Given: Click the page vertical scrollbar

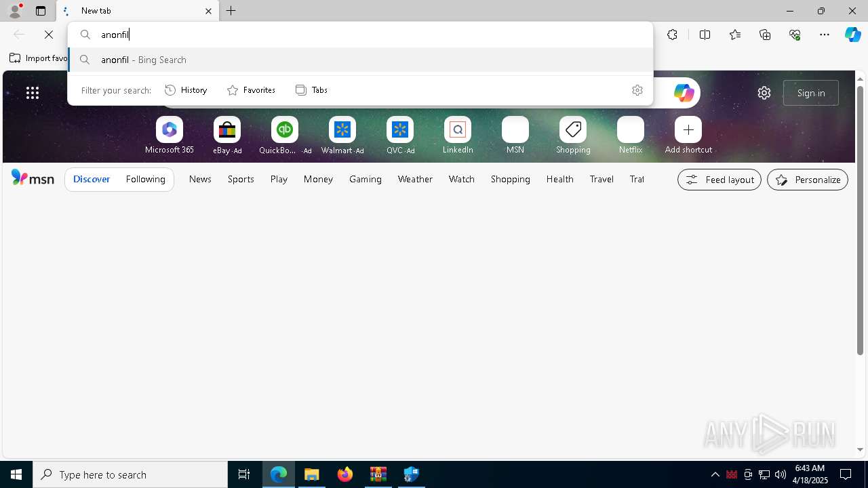Looking at the screenshot, I should tap(861, 220).
